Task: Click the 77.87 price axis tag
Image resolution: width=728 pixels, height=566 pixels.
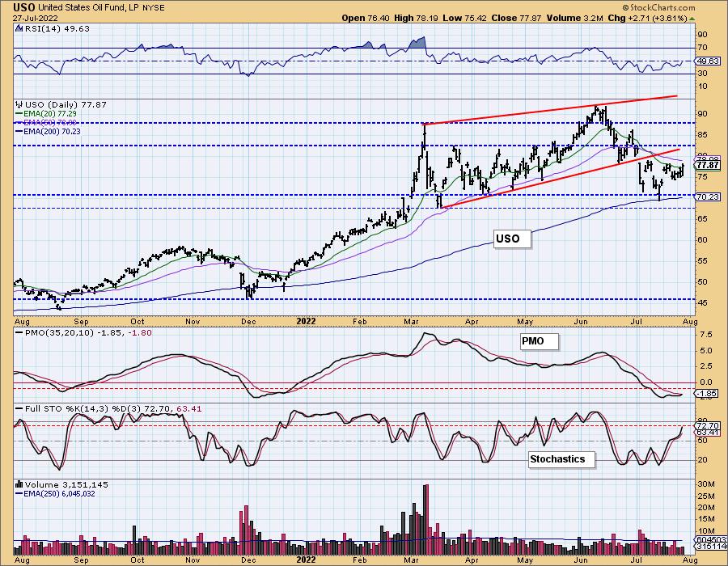Action: [x=708, y=165]
